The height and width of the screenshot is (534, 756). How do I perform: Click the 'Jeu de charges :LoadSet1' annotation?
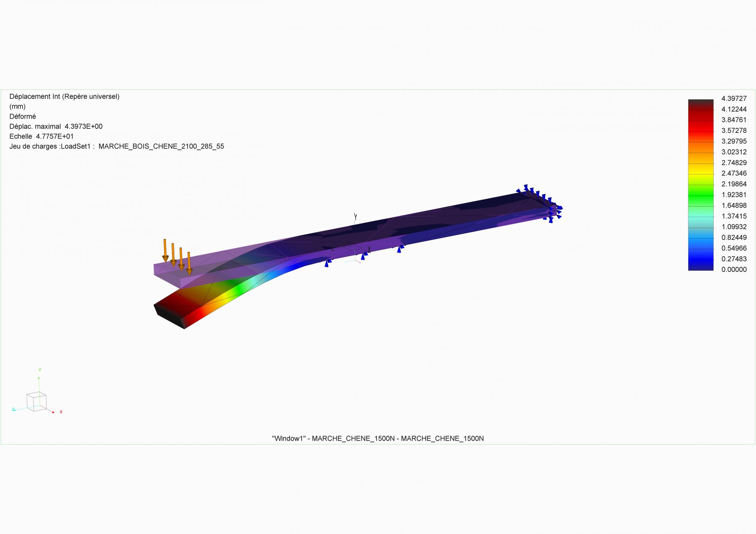pos(116,147)
